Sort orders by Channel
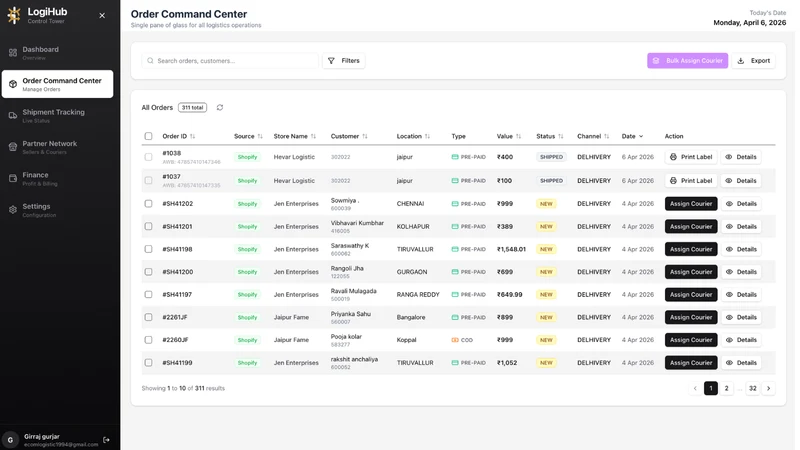Screen dimensions: 800x450 point(593,136)
